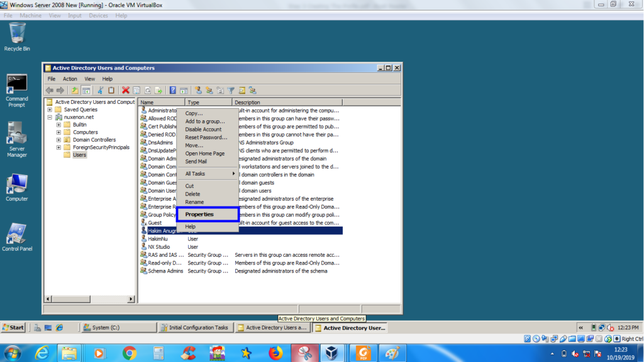The height and width of the screenshot is (362, 644).
Task: Open the All Tasks submenu
Action: 208,174
